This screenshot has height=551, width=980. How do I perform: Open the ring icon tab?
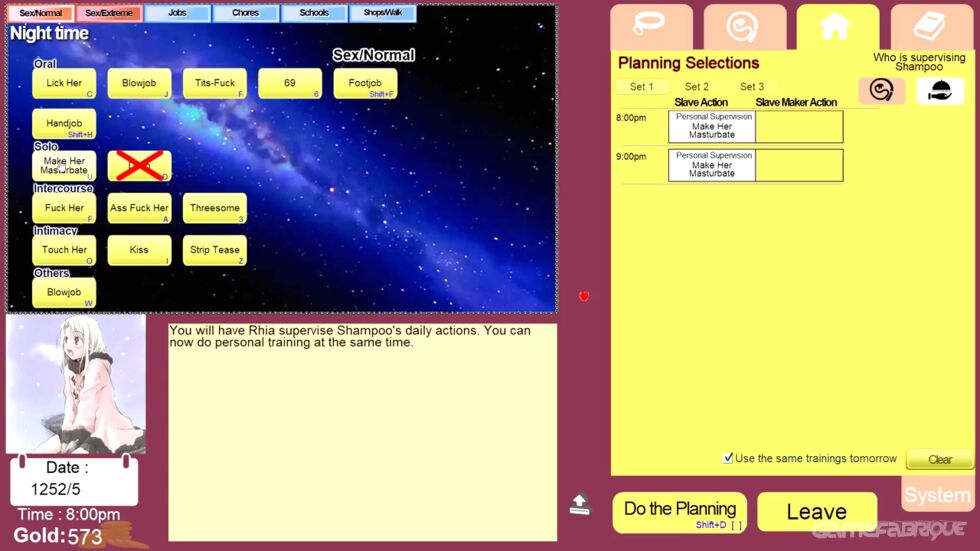click(x=651, y=27)
